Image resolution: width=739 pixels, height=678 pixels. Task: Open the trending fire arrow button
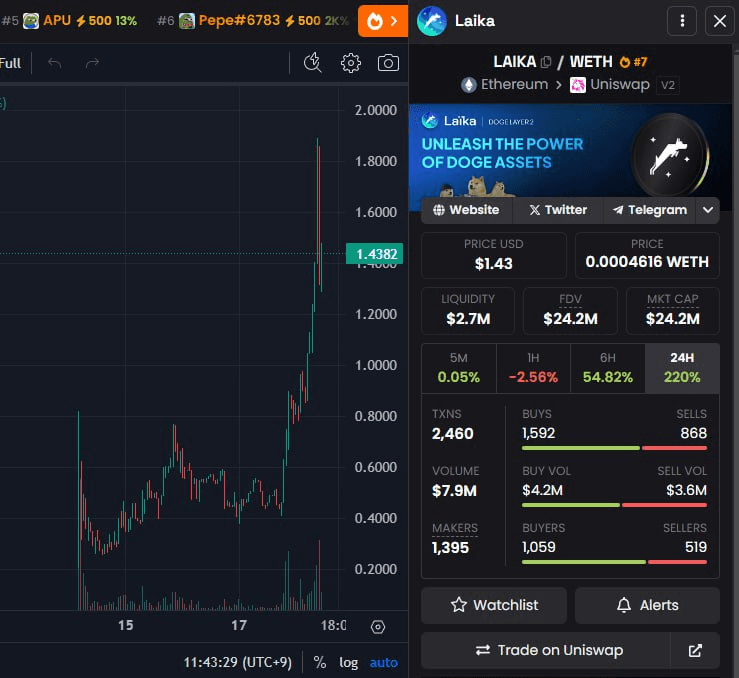pyautogui.click(x=383, y=21)
